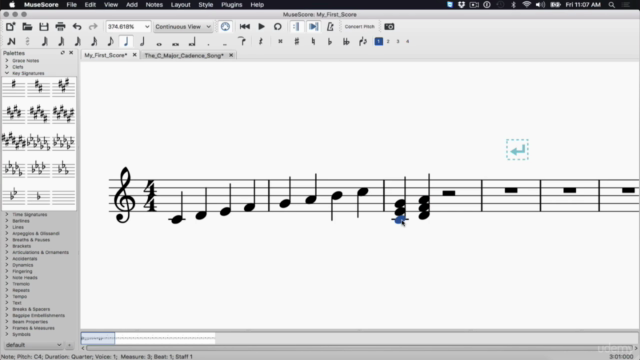Start playback with the play button
Image resolution: width=640 pixels, height=360 pixels.
pos(262,27)
